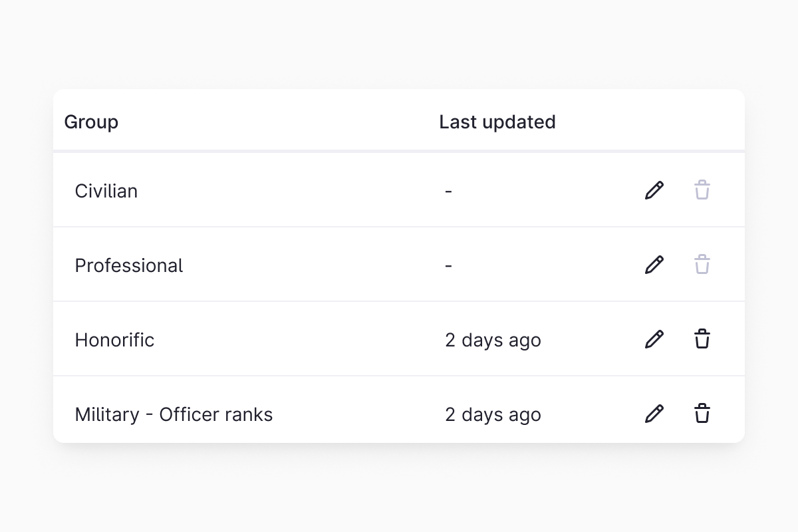Select the Honorific group name

114,340
